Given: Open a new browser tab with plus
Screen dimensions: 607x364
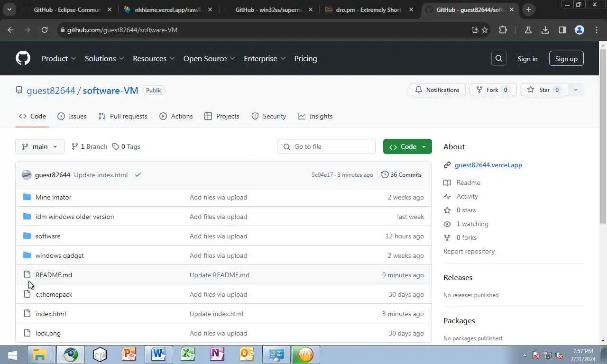Looking at the screenshot, I should tap(529, 9).
